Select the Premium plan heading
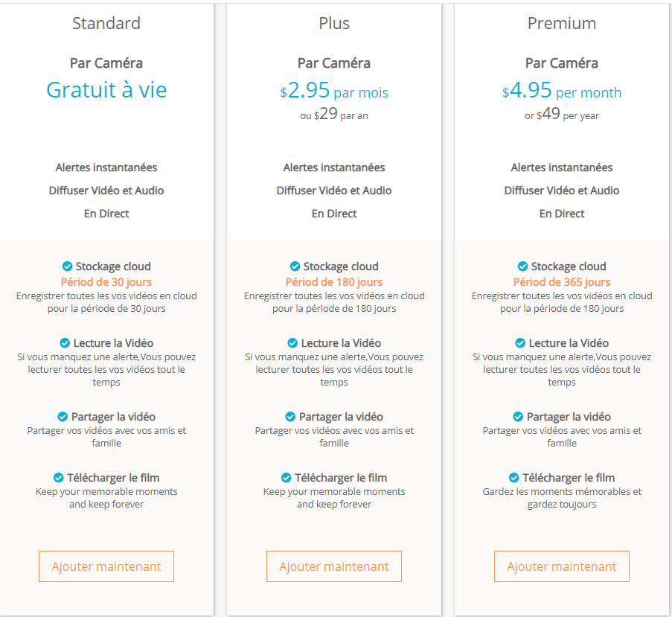Viewport: 672px width, 617px height. [x=561, y=23]
